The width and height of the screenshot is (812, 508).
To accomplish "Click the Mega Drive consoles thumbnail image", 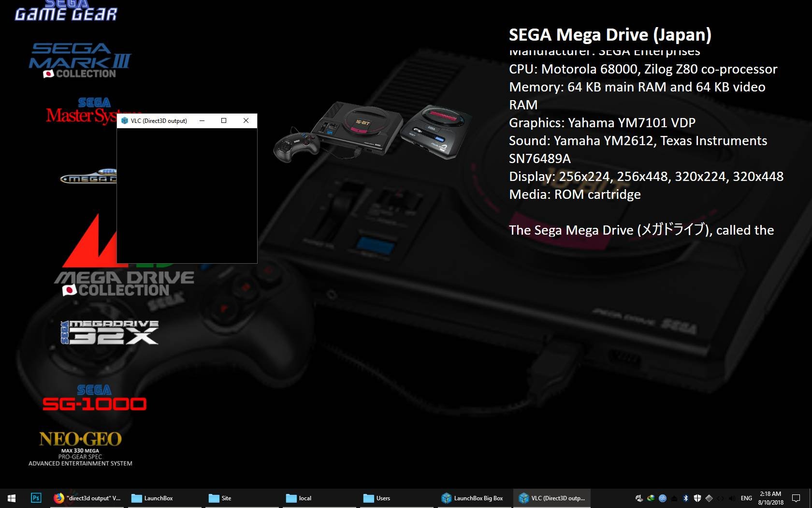I will tap(372, 132).
